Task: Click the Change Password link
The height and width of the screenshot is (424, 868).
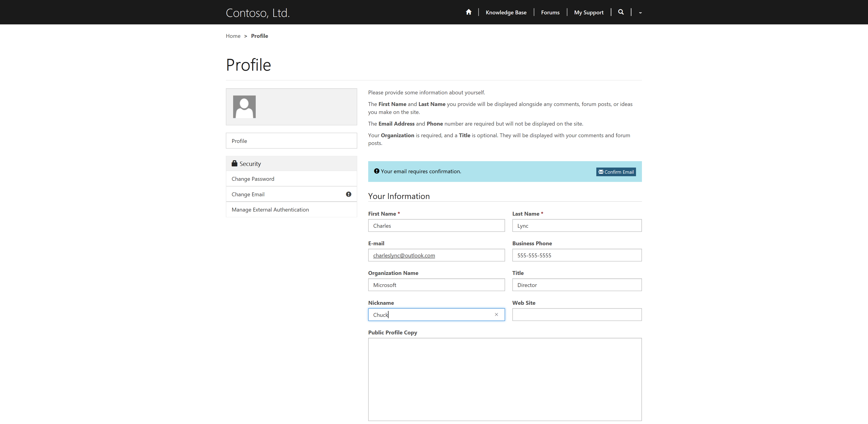Action: 253,178
